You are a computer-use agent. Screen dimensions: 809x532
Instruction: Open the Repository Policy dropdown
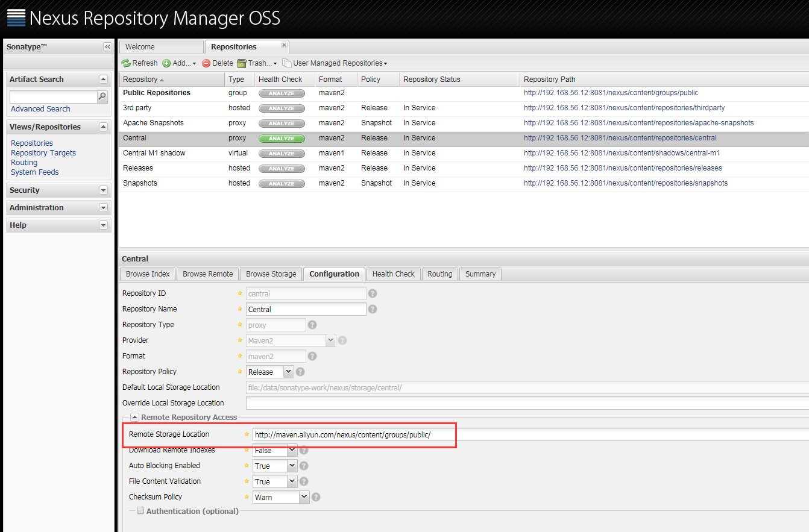point(288,372)
